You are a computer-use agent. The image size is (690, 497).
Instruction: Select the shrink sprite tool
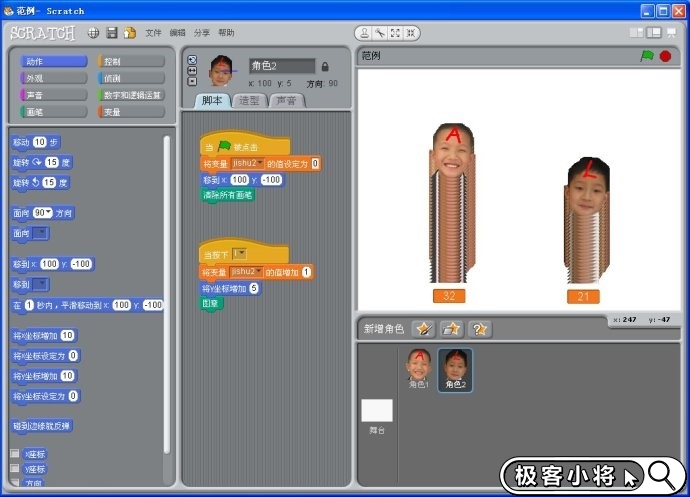[412, 32]
